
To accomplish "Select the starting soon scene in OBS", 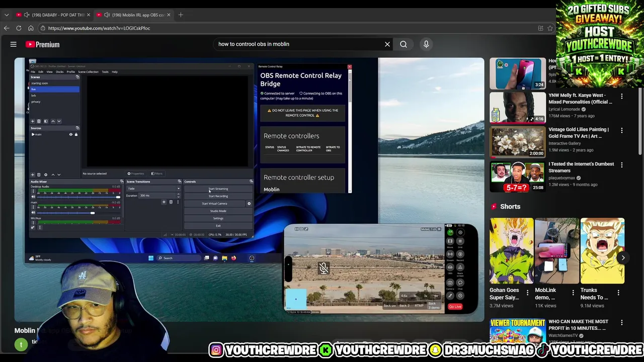I will [54, 83].
